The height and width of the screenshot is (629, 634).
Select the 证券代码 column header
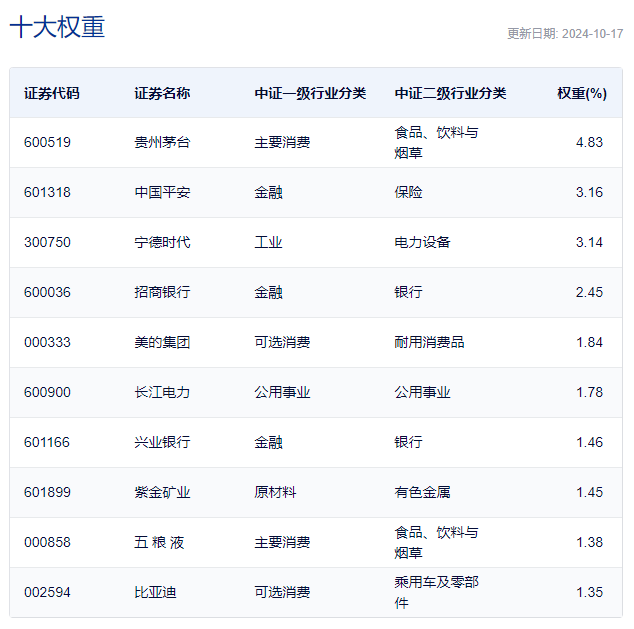pos(52,93)
